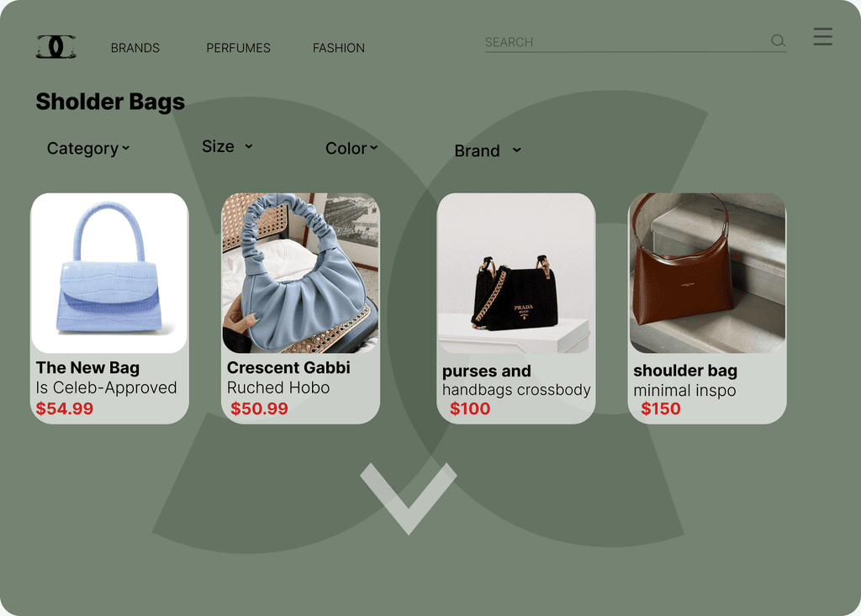View the Crescent Gabbi ruched hobo photo

pyautogui.click(x=300, y=273)
